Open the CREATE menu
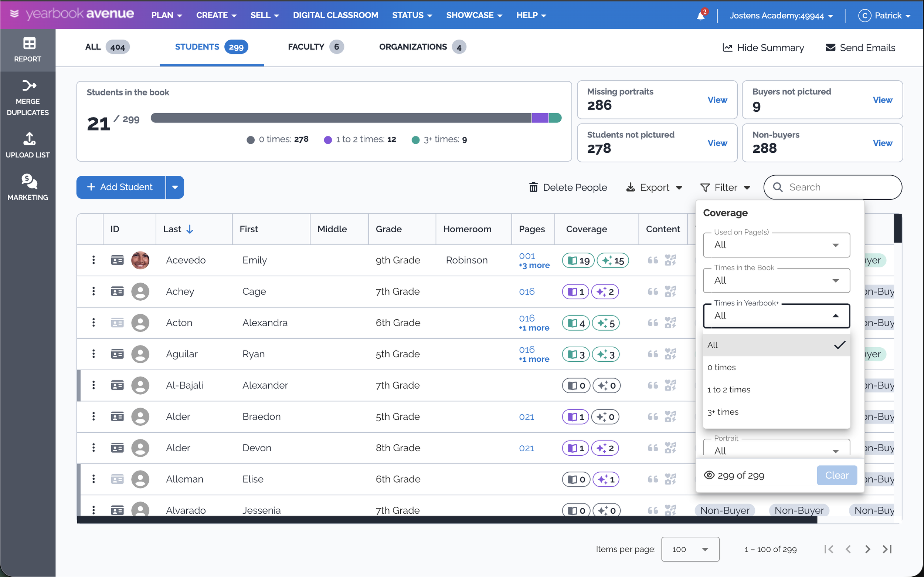 (x=216, y=15)
